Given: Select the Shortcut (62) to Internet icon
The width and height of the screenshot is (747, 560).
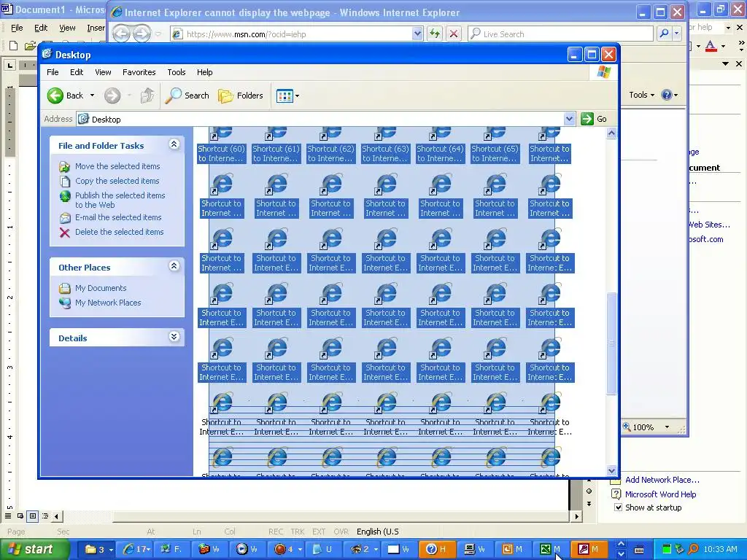Looking at the screenshot, I should click(330, 145).
